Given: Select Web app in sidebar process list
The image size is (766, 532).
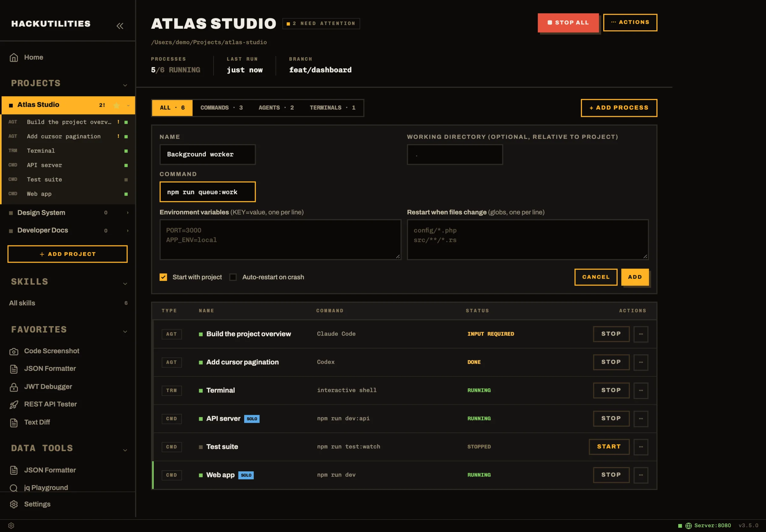Looking at the screenshot, I should point(68,194).
